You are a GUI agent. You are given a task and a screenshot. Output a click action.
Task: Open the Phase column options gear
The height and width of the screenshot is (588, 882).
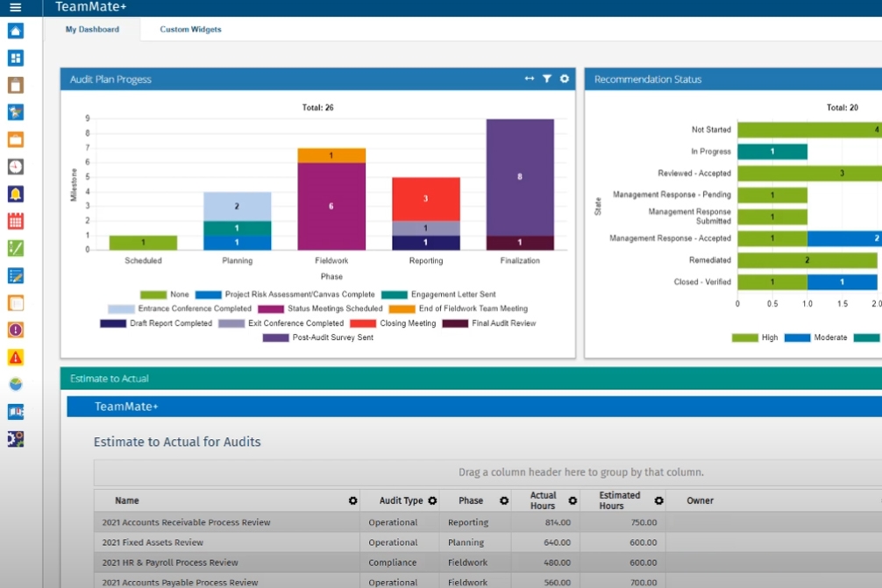[x=504, y=501]
